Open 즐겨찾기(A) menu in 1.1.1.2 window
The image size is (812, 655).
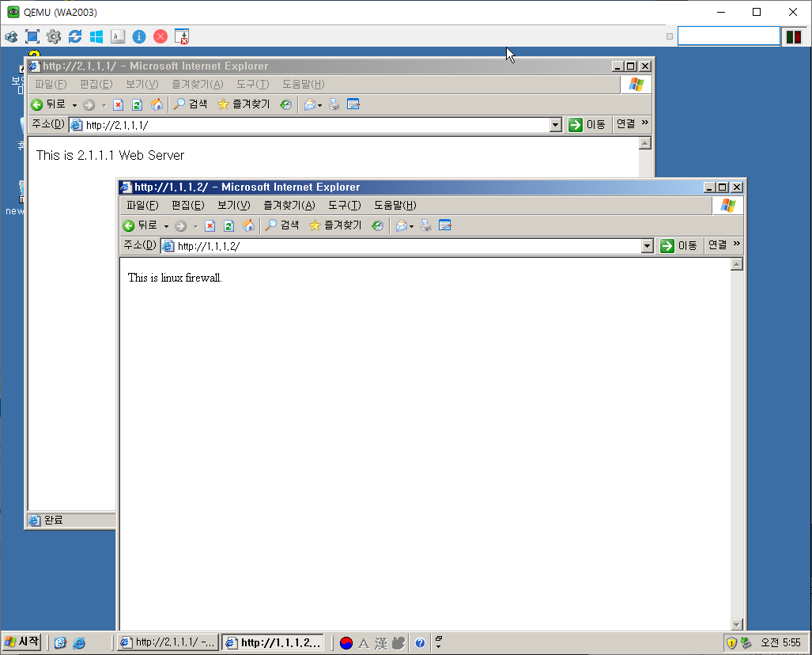289,205
